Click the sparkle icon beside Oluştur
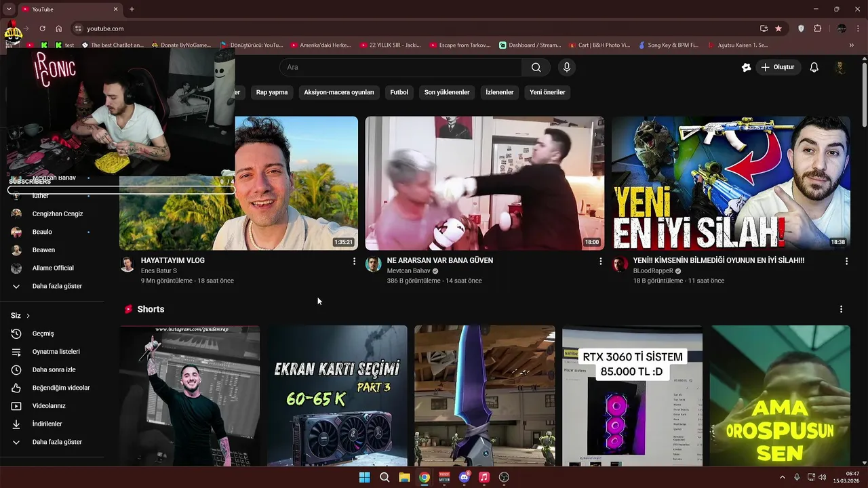Screen dimensions: 868x488 point(746,67)
